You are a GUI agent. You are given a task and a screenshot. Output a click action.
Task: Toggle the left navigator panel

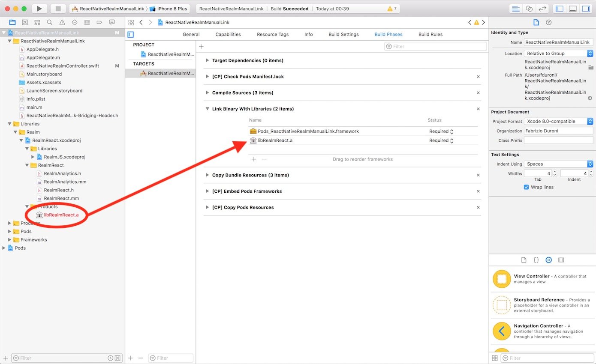pos(559,9)
